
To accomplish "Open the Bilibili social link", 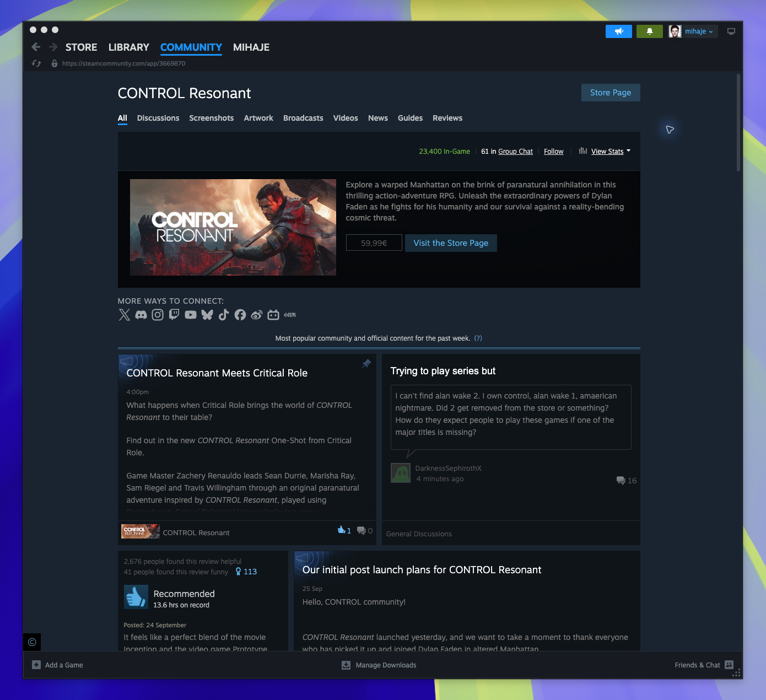I will coord(273,315).
